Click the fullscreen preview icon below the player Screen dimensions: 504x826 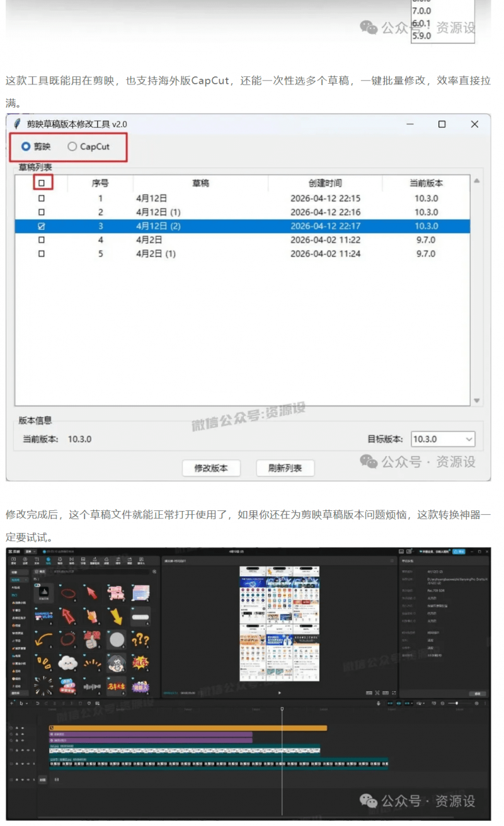393,692
